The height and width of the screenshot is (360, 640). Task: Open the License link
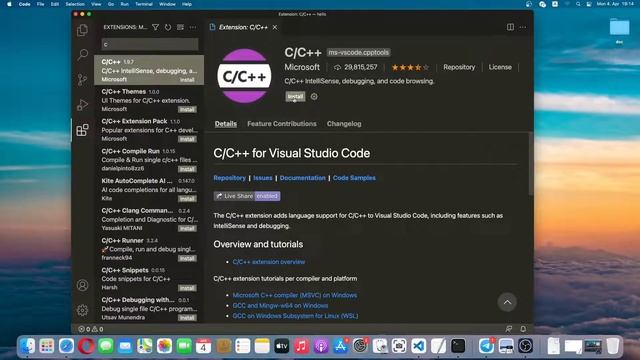pyautogui.click(x=500, y=67)
